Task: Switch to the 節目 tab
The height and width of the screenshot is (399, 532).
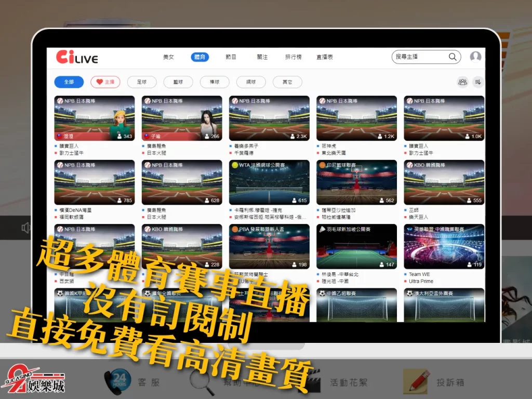Action: (x=231, y=57)
